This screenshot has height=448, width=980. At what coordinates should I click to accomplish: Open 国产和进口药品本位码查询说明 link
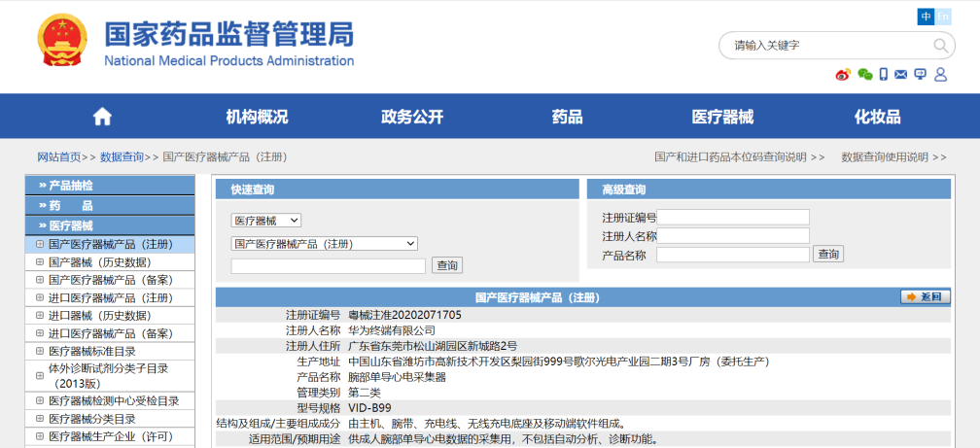pyautogui.click(x=739, y=156)
